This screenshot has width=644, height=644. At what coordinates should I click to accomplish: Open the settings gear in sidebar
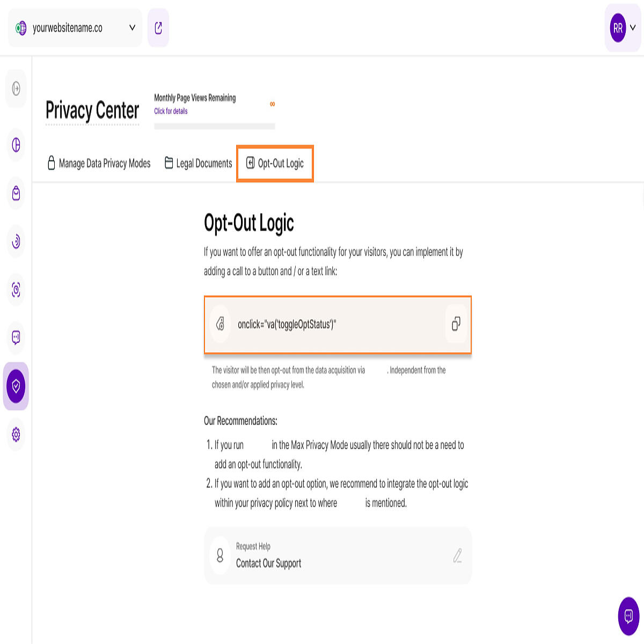point(16,434)
